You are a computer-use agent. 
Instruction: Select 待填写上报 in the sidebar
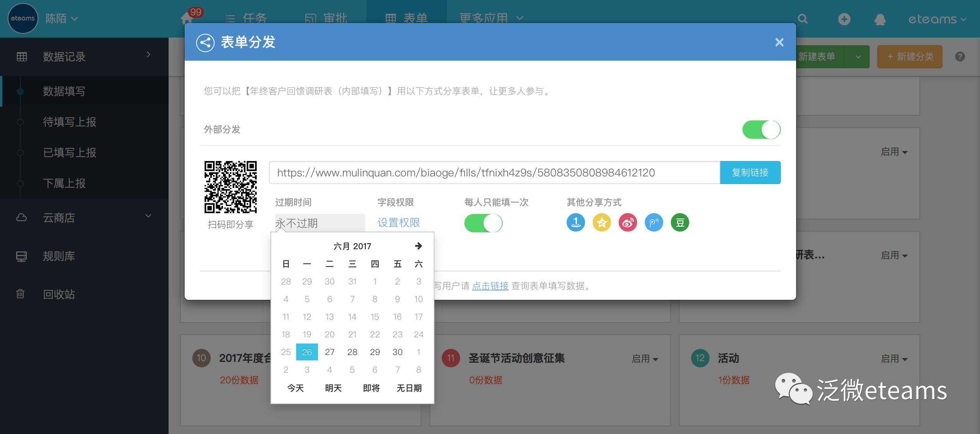coord(69,122)
